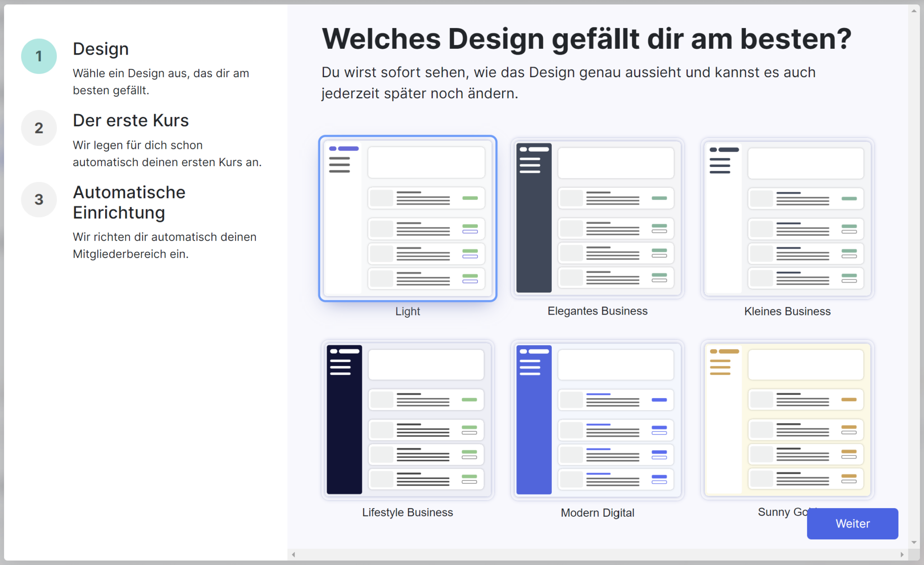The image size is (924, 565).
Task: Click the Modern Digital label text
Action: [597, 512]
